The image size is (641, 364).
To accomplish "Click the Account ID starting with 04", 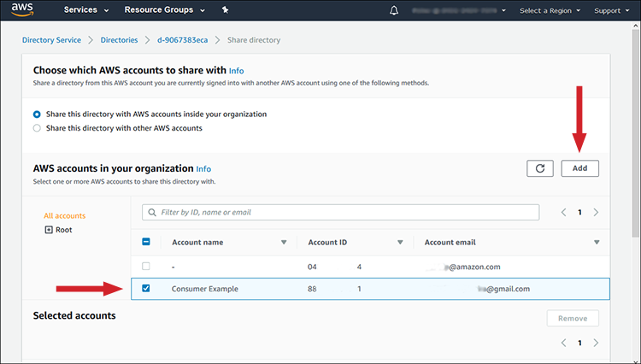I will click(334, 267).
